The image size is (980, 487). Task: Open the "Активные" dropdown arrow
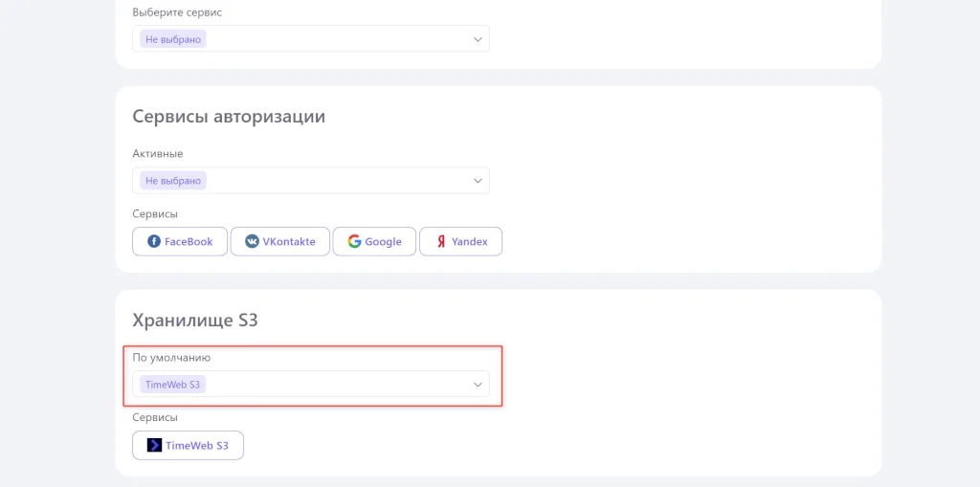[478, 181]
